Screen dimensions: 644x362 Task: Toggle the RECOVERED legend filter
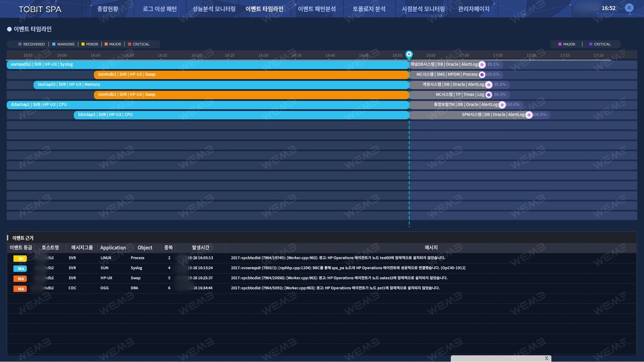32,44
